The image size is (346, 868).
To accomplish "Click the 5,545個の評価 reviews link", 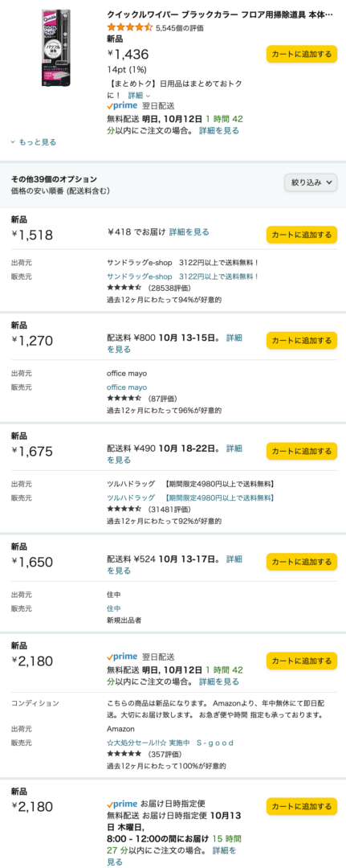I will (x=179, y=27).
